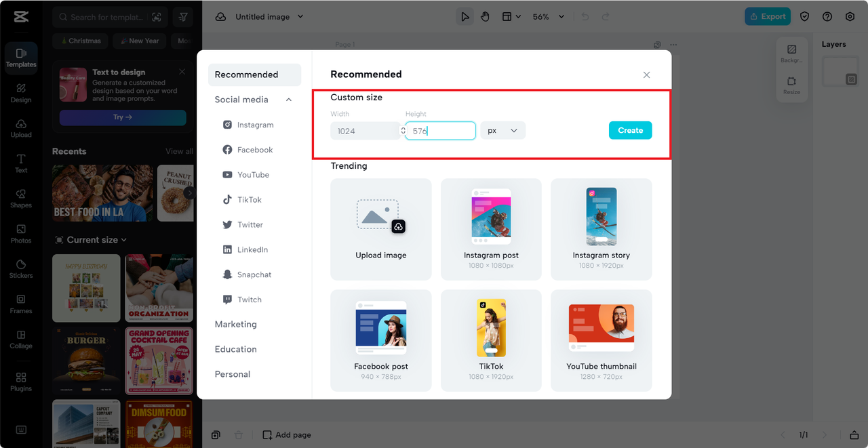The height and width of the screenshot is (448, 868).
Task: Click the Export button
Action: (768, 17)
